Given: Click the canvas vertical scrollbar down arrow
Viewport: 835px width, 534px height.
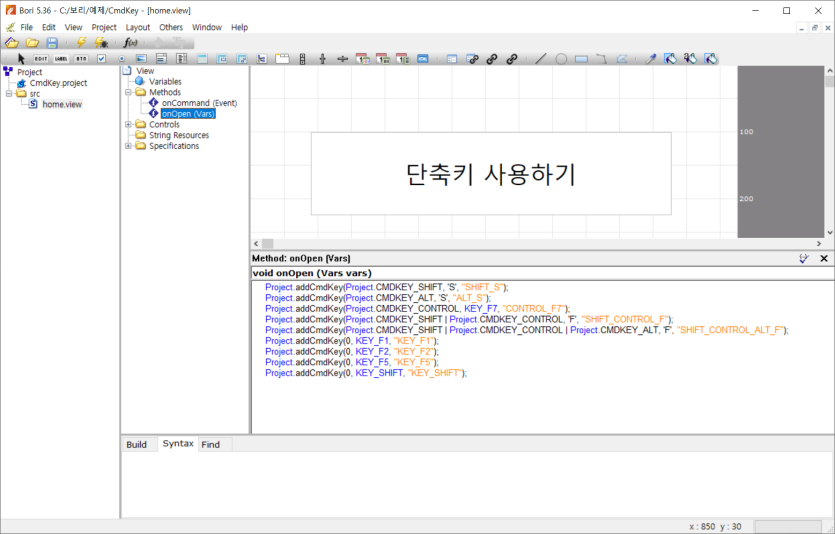Looking at the screenshot, I should click(x=830, y=232).
